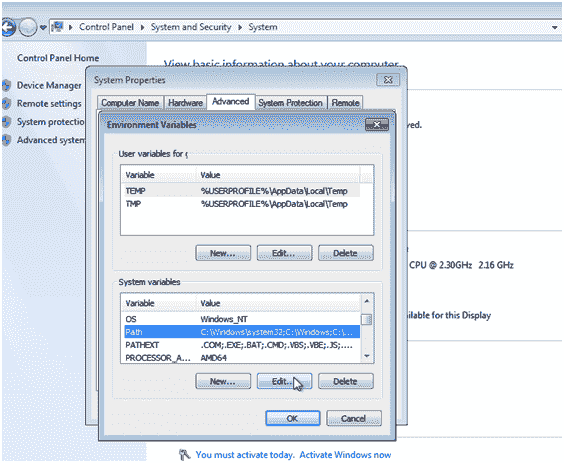Switch to the Remote tab
The height and width of the screenshot is (463, 564).
pyautogui.click(x=345, y=103)
